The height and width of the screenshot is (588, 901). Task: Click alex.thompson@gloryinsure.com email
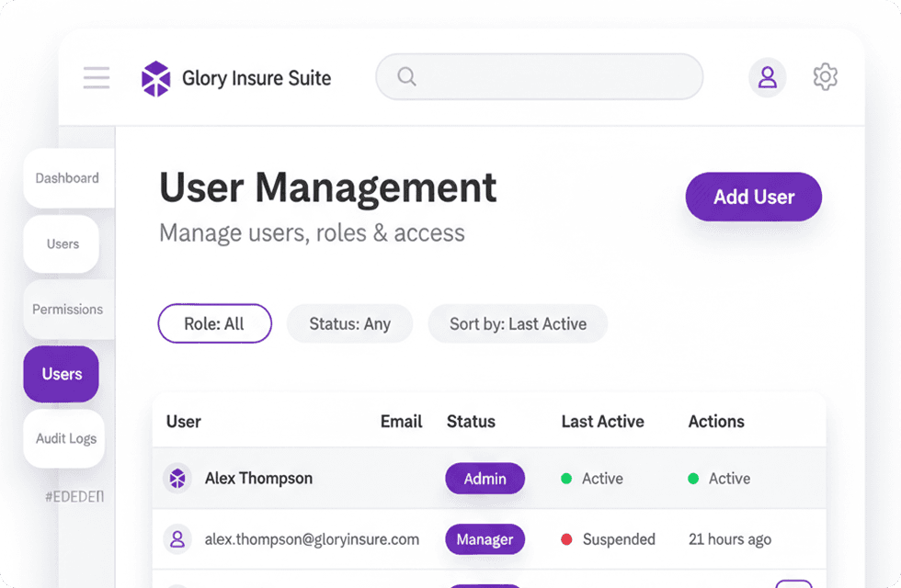click(x=312, y=540)
